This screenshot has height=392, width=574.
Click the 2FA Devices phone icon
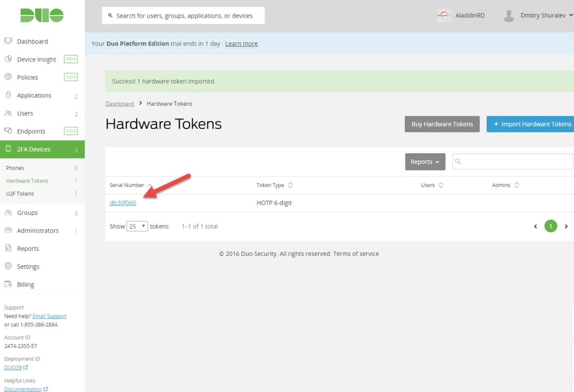point(8,149)
